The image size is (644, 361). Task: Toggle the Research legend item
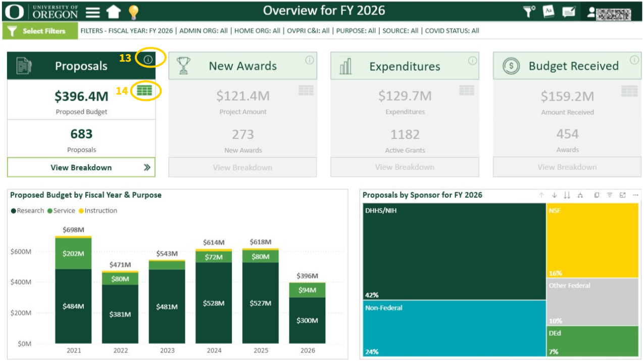tap(27, 211)
